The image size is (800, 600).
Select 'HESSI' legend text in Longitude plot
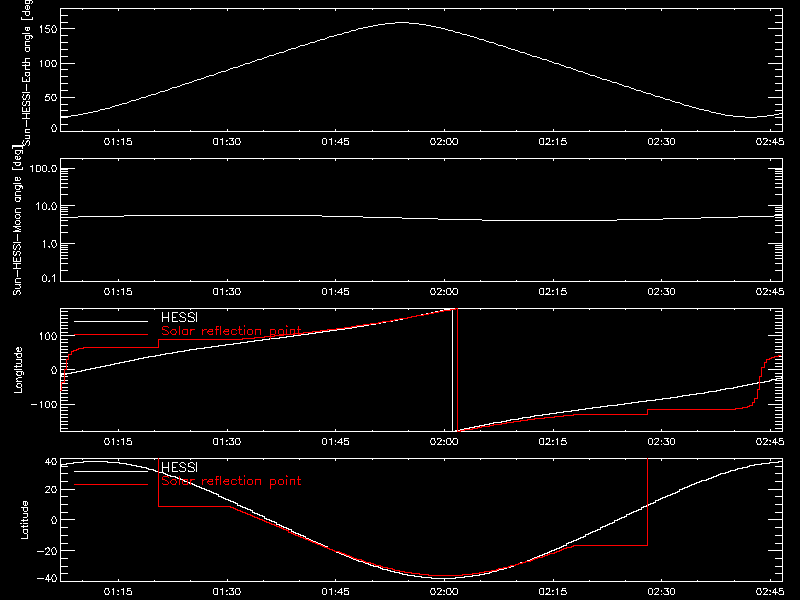(x=179, y=317)
